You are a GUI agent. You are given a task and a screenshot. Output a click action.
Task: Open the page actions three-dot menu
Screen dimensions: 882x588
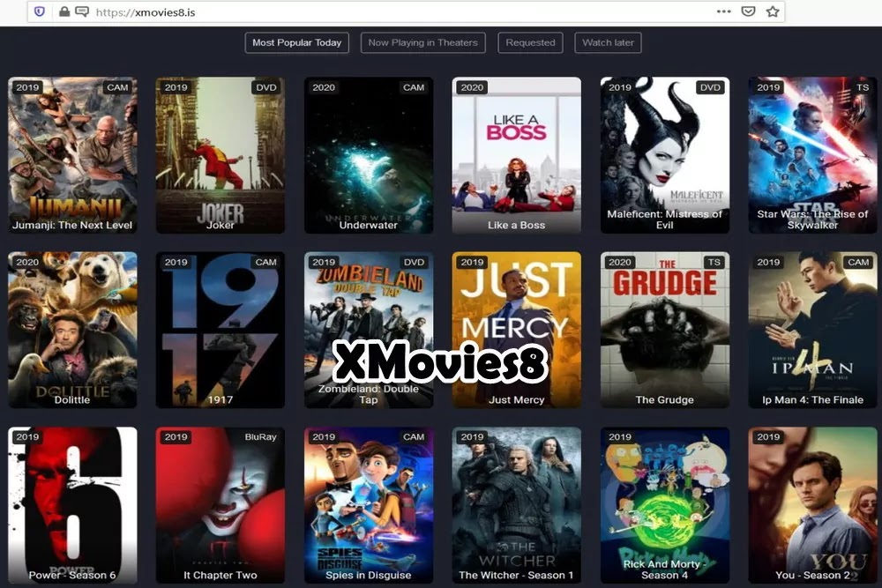[x=724, y=11]
